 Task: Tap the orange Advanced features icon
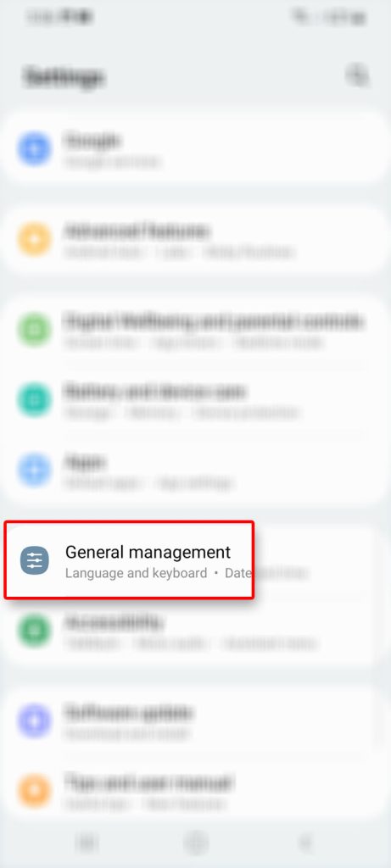pos(34,240)
